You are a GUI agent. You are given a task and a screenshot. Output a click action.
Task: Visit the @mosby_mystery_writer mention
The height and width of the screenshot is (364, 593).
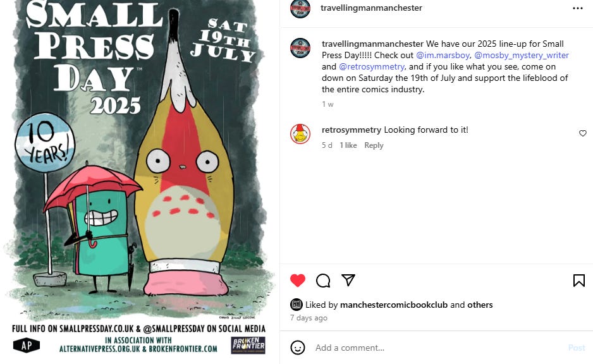click(x=522, y=55)
